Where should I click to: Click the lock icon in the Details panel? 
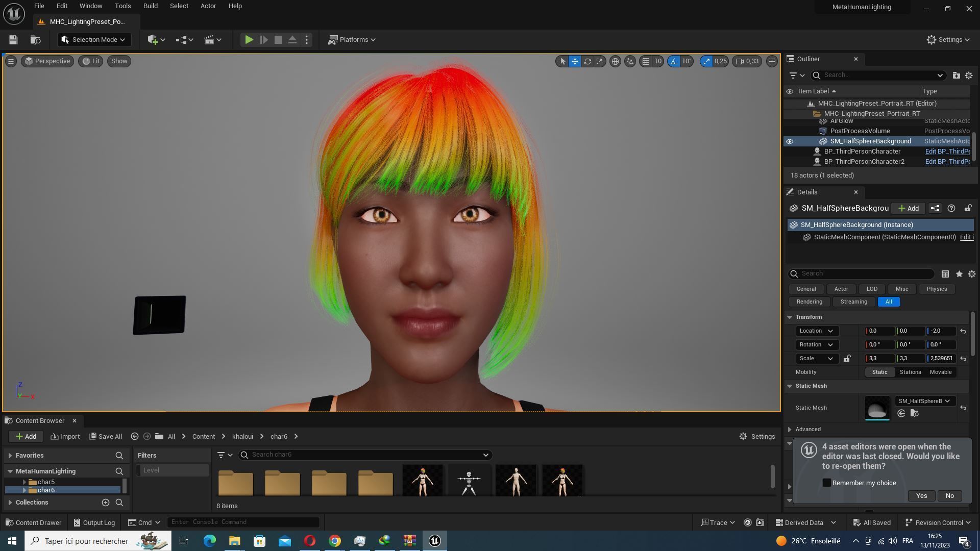point(967,208)
